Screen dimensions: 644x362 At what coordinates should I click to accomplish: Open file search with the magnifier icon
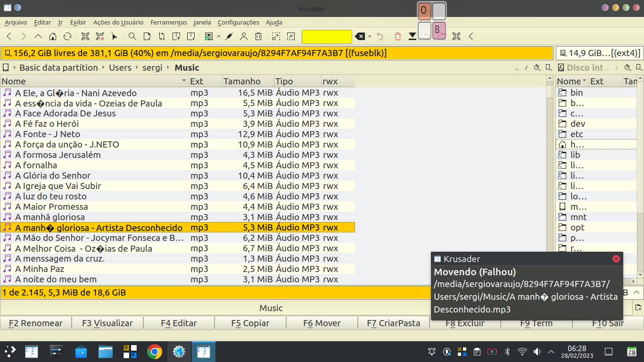[132, 36]
